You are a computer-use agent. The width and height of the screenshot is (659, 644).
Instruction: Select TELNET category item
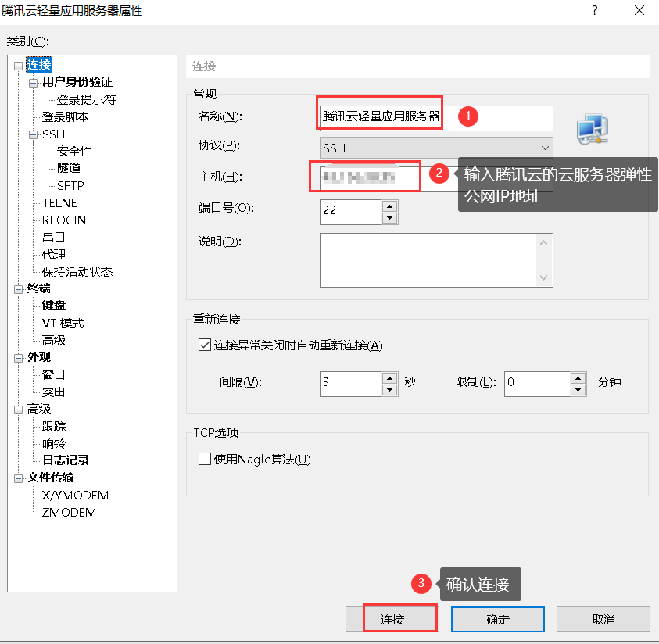[x=63, y=203]
